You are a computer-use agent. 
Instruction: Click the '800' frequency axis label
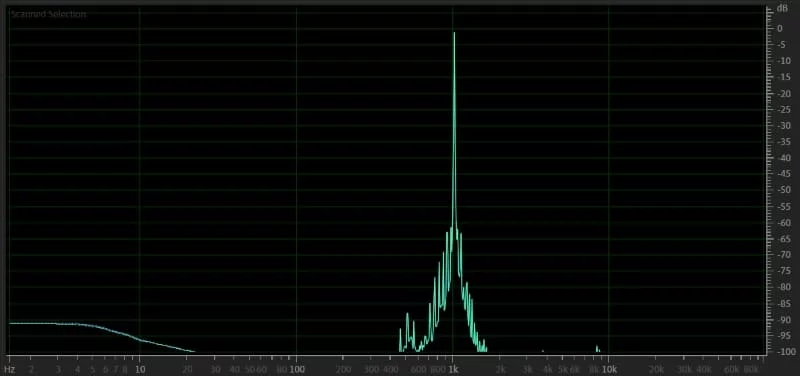(x=438, y=369)
